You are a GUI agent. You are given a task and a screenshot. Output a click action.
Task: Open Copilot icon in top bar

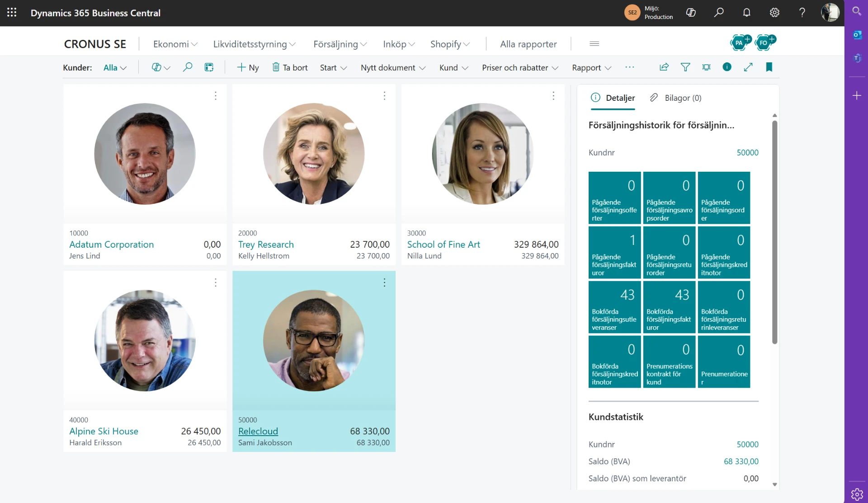click(691, 13)
